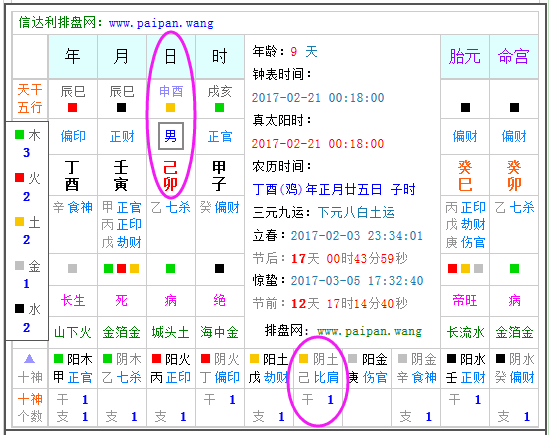The image size is (550, 435).
Task: Select the 月 column header
Action: point(122,56)
